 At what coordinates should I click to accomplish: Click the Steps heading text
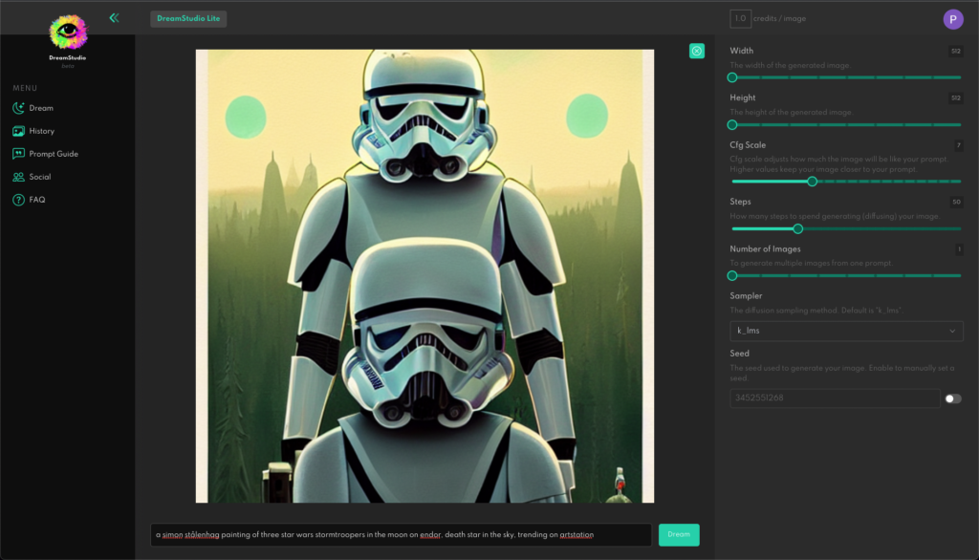[741, 202]
